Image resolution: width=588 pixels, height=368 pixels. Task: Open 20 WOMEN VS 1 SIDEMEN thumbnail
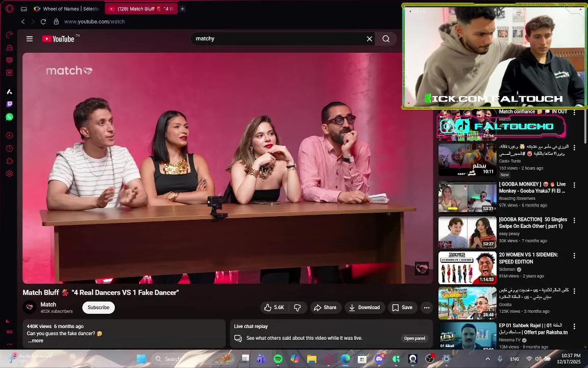pyautogui.click(x=467, y=268)
